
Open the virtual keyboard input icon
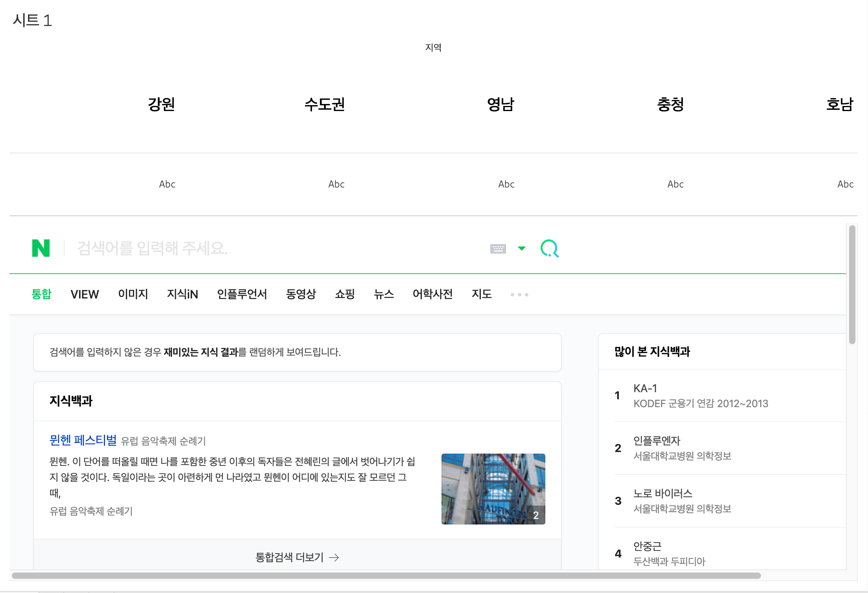498,248
